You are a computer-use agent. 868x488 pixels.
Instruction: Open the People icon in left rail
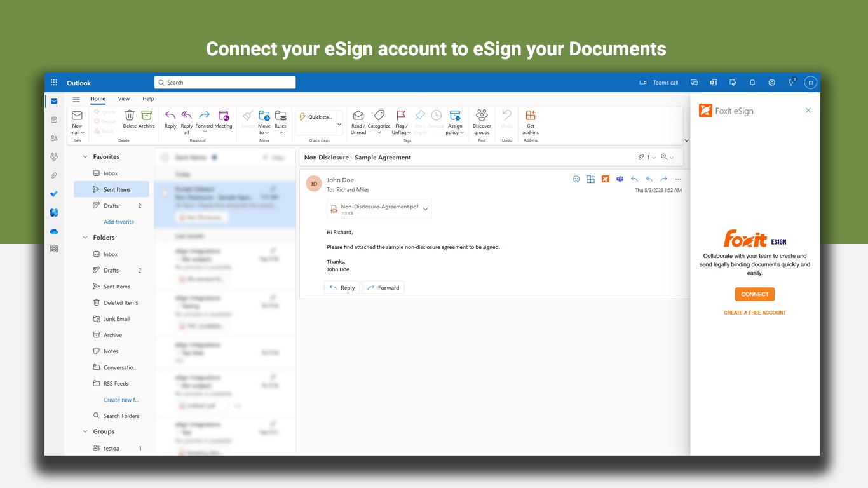pos(54,138)
